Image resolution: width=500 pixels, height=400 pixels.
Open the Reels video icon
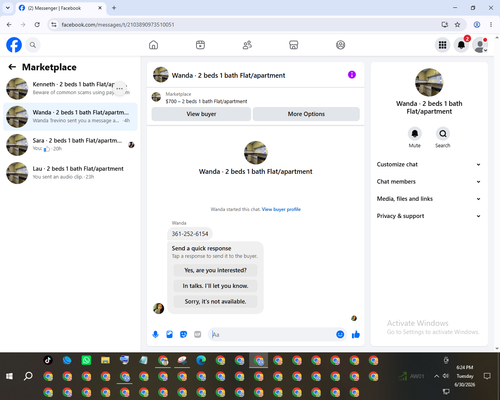pyautogui.click(x=200, y=45)
